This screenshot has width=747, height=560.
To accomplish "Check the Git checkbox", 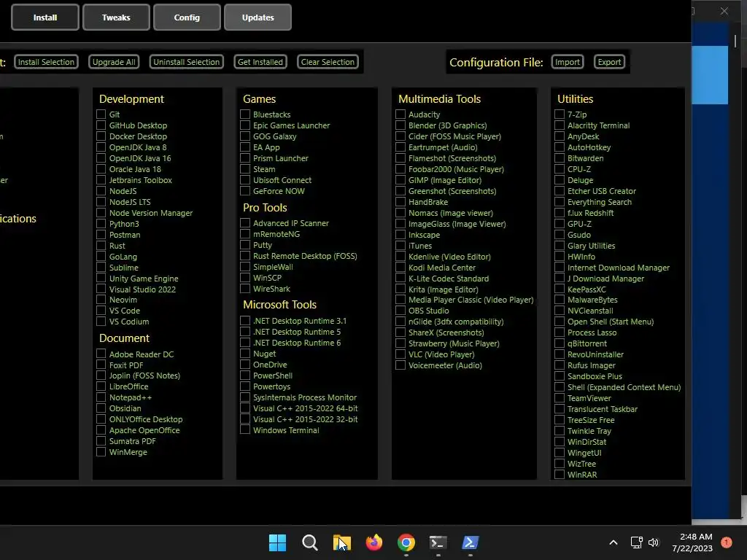I will 101,114.
